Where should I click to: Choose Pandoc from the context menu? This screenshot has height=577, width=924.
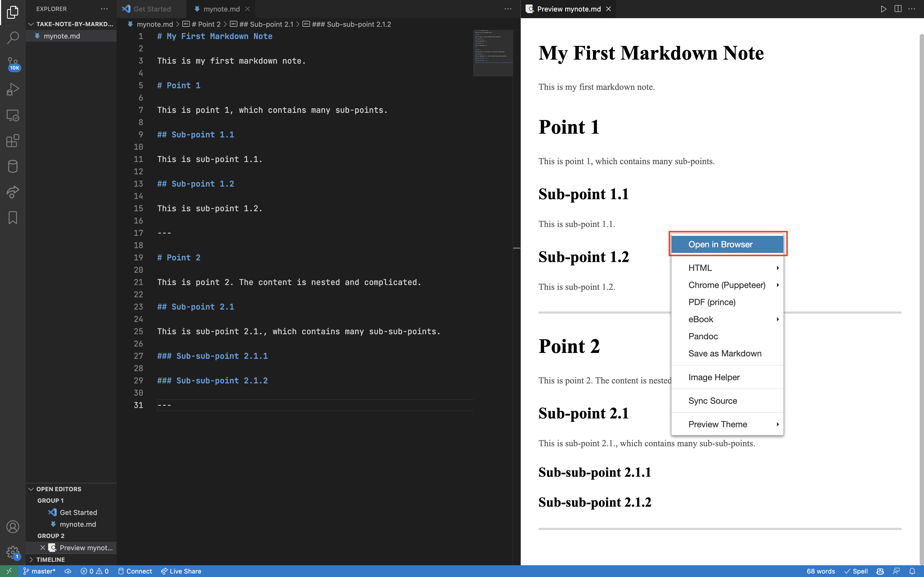(x=727, y=336)
